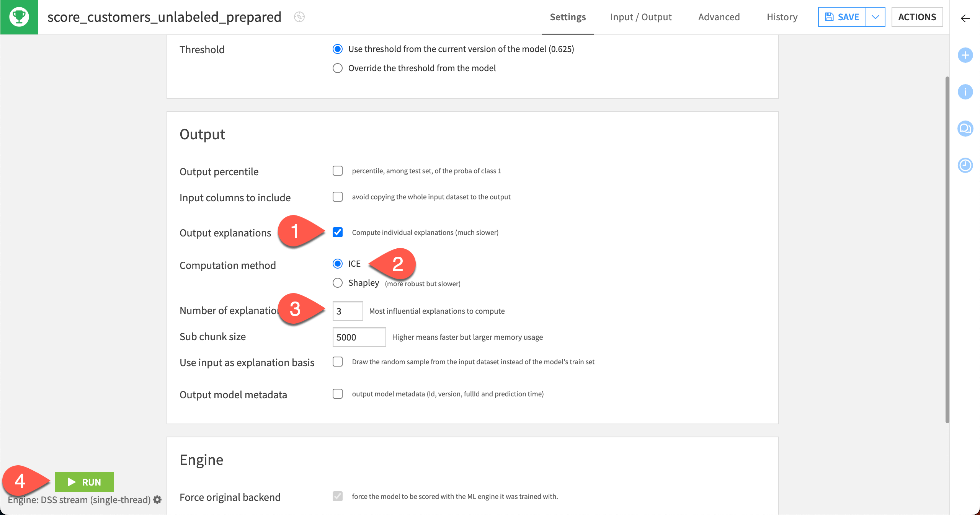This screenshot has width=980, height=515.
Task: Click the back arrow icon in right panel
Action: click(x=965, y=18)
